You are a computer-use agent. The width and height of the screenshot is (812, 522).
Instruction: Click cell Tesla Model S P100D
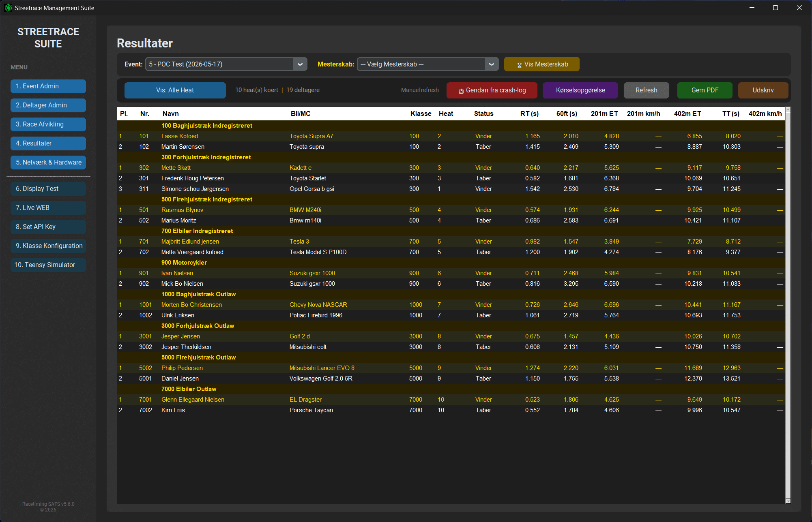pyautogui.click(x=318, y=252)
